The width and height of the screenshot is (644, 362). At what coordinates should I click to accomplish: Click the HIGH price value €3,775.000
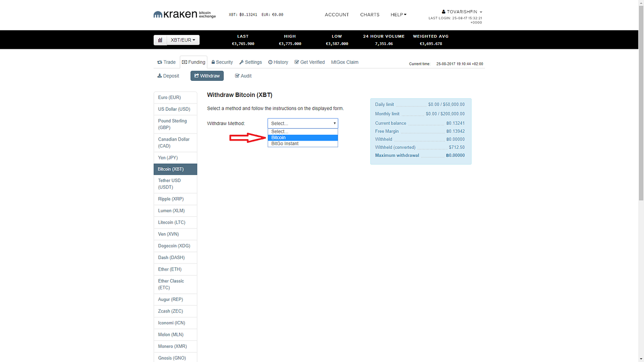(x=290, y=44)
